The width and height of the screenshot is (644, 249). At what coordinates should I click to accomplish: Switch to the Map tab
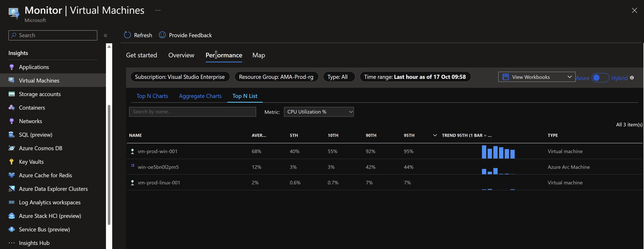[x=258, y=55]
